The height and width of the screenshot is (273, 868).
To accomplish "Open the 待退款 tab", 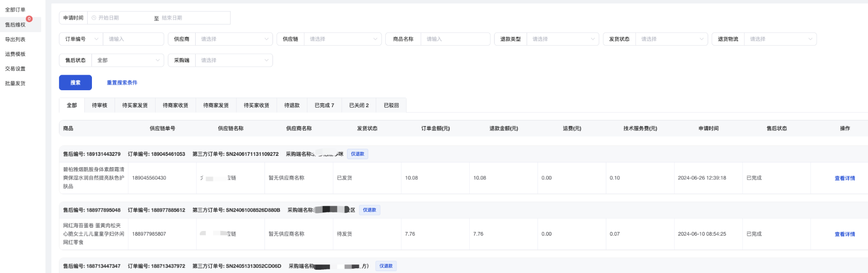I will click(292, 105).
